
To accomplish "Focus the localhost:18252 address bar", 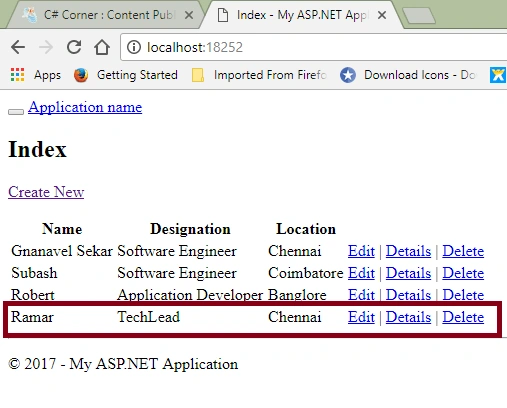I will [x=313, y=47].
